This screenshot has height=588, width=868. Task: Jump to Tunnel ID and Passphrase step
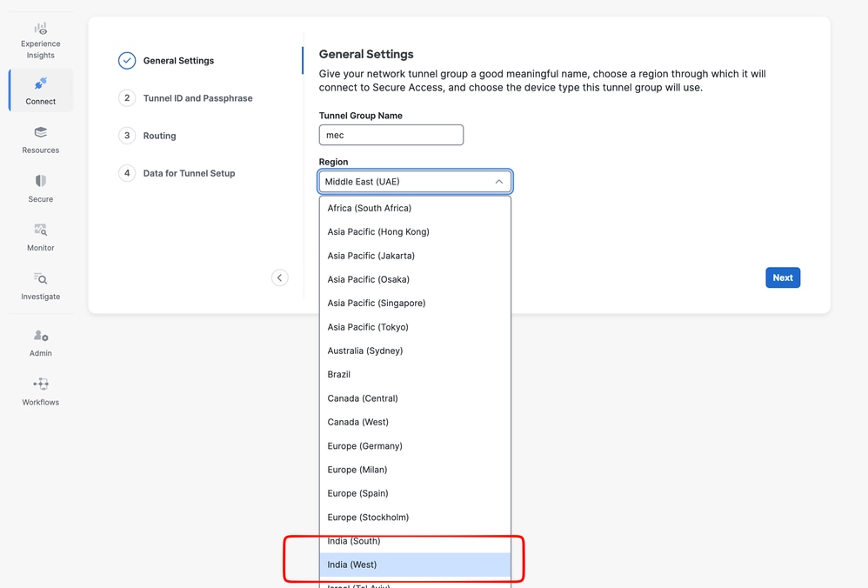(x=197, y=98)
